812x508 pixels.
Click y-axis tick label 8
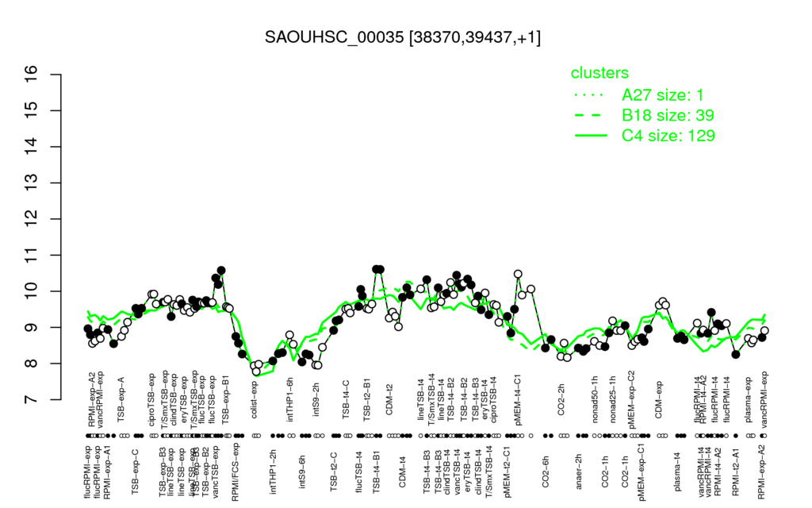(32, 364)
